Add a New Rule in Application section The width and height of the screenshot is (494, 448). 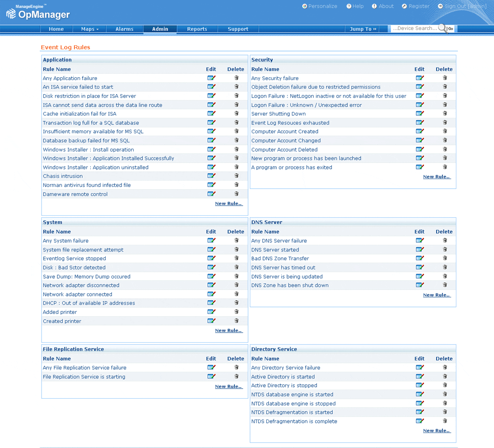[229, 204]
